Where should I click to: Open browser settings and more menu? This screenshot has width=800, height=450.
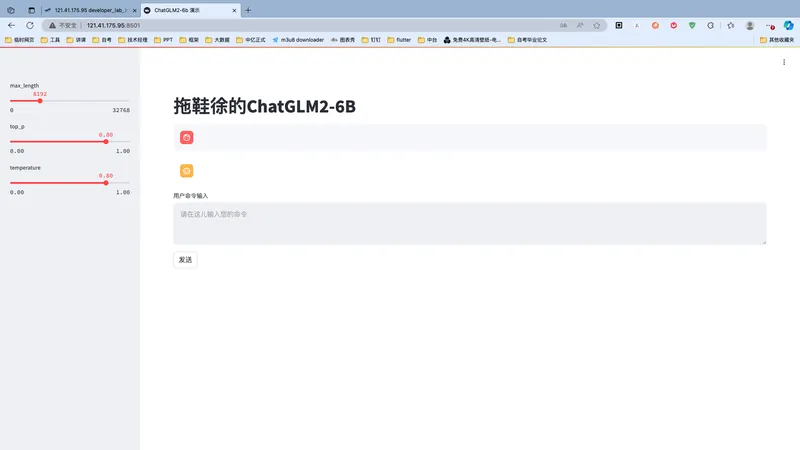tap(770, 25)
